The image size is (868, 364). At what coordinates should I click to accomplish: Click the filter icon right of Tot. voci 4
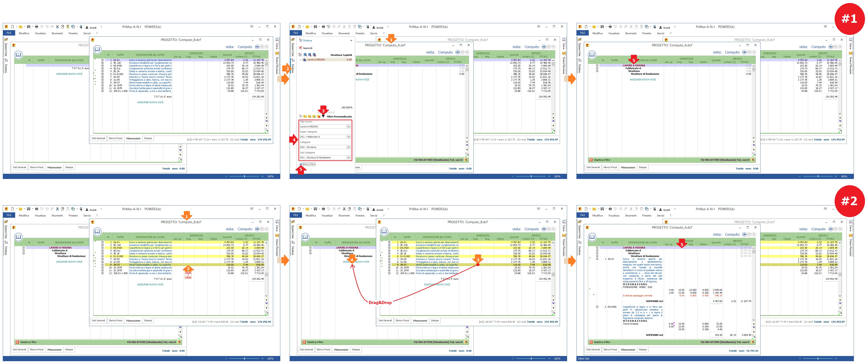[x=753, y=342]
